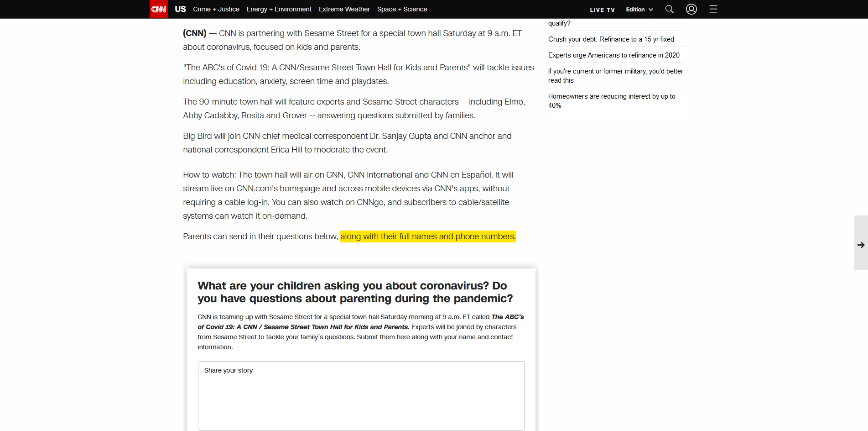868x431 pixels.
Task: Open 'Crush your debt' sponsored link
Action: click(x=611, y=39)
